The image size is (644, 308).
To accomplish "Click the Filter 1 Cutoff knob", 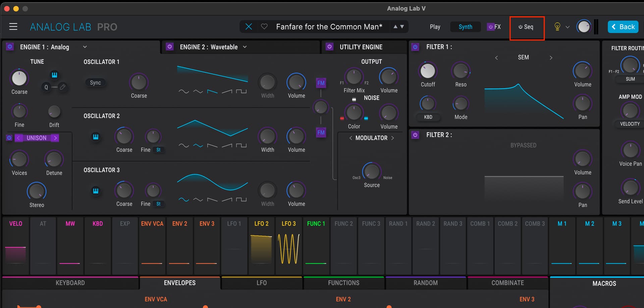I will [x=428, y=71].
